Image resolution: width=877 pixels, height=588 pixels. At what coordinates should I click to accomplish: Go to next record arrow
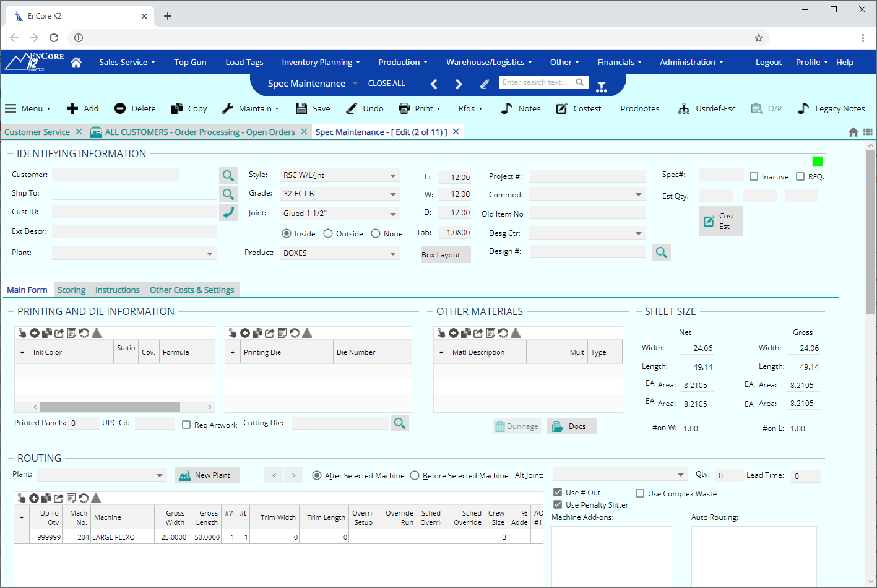pyautogui.click(x=459, y=84)
